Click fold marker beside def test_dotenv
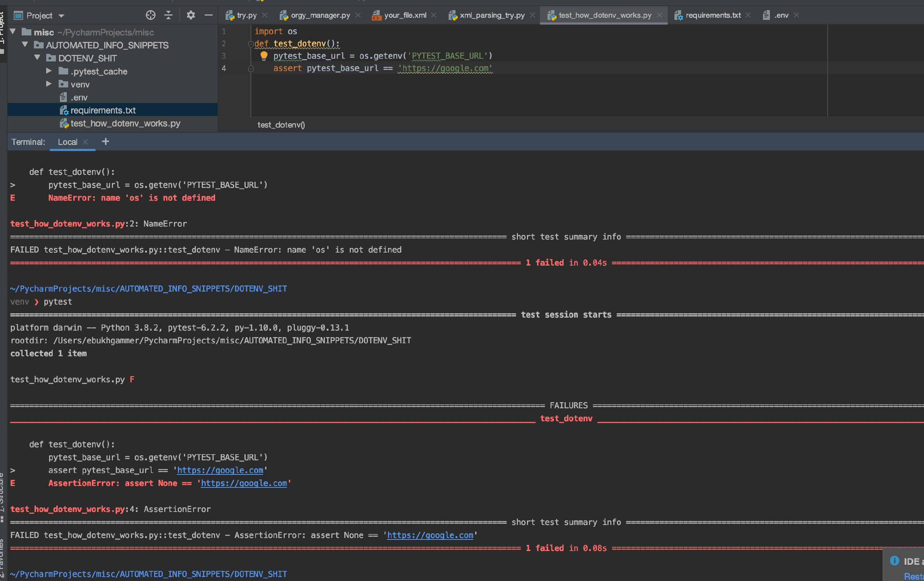This screenshot has height=581, width=924. click(250, 44)
